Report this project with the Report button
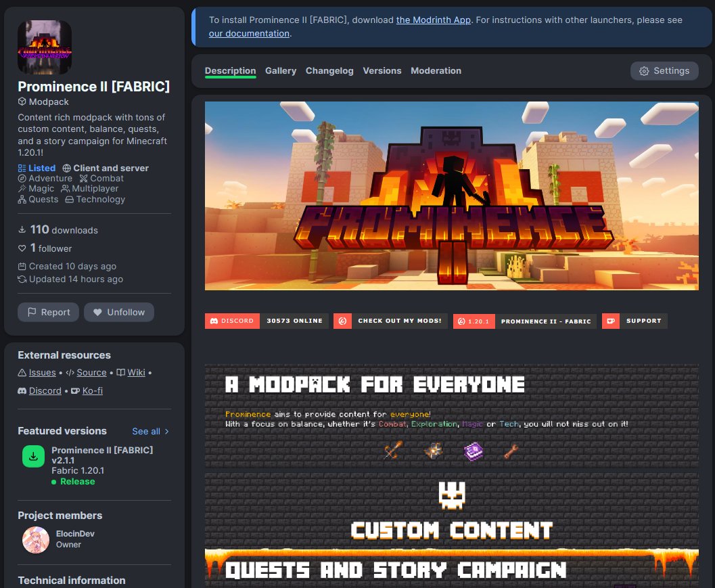The image size is (715, 588). tap(48, 312)
